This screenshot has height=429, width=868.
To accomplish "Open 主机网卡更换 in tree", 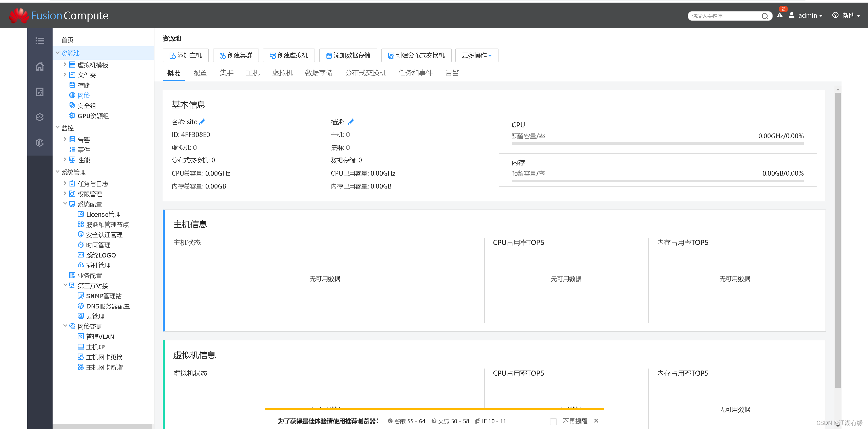I will 104,357.
